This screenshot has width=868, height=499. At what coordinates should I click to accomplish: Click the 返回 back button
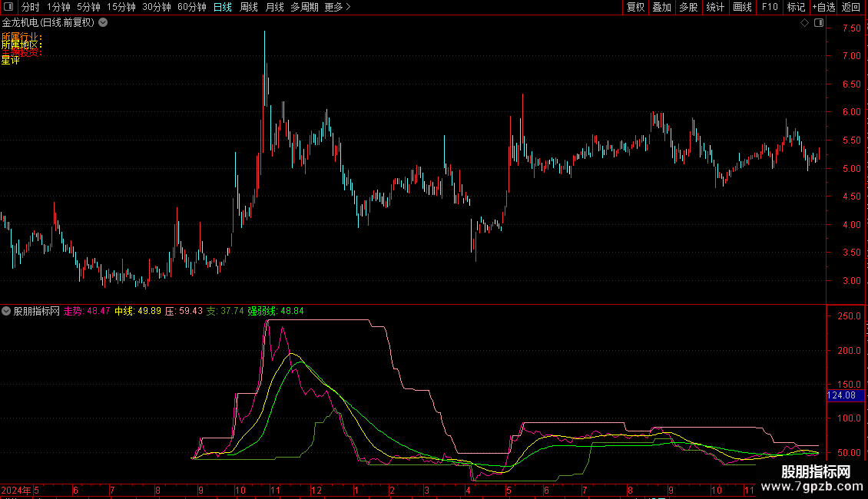(x=851, y=7)
